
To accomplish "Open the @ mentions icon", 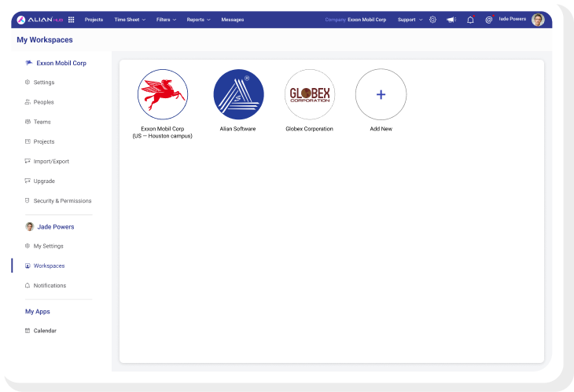I will pyautogui.click(x=489, y=20).
